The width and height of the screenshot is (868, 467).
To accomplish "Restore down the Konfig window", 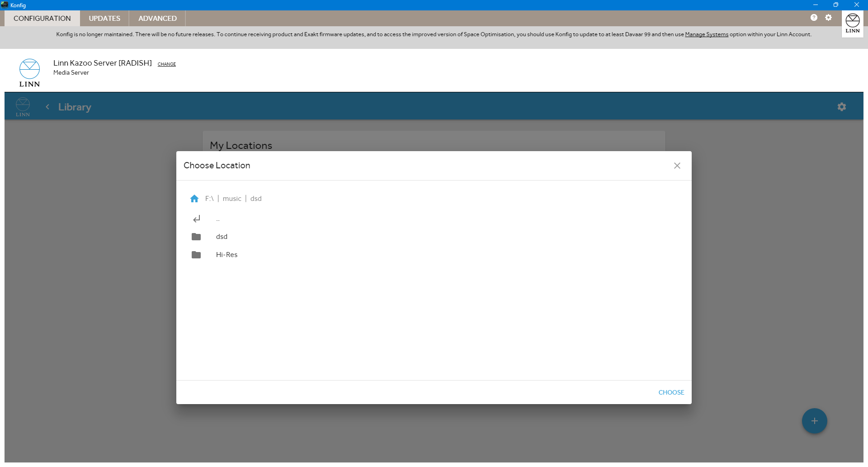I will [836, 5].
